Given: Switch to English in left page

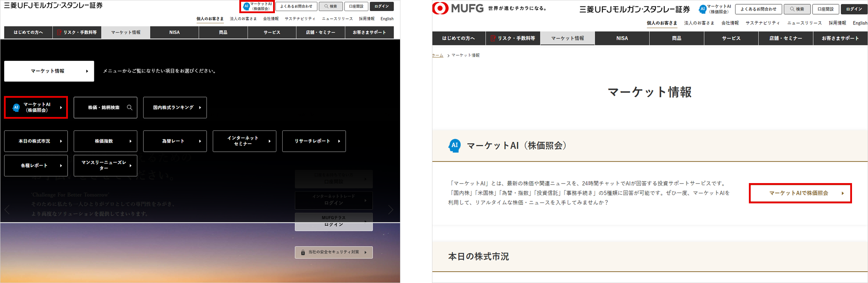Looking at the screenshot, I should coord(387,19).
